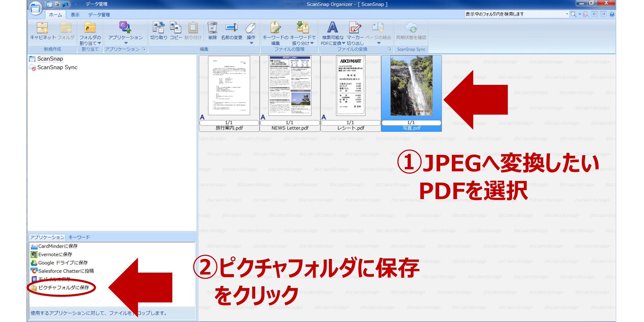Create a new cabinet (キャビネット)

(x=43, y=31)
